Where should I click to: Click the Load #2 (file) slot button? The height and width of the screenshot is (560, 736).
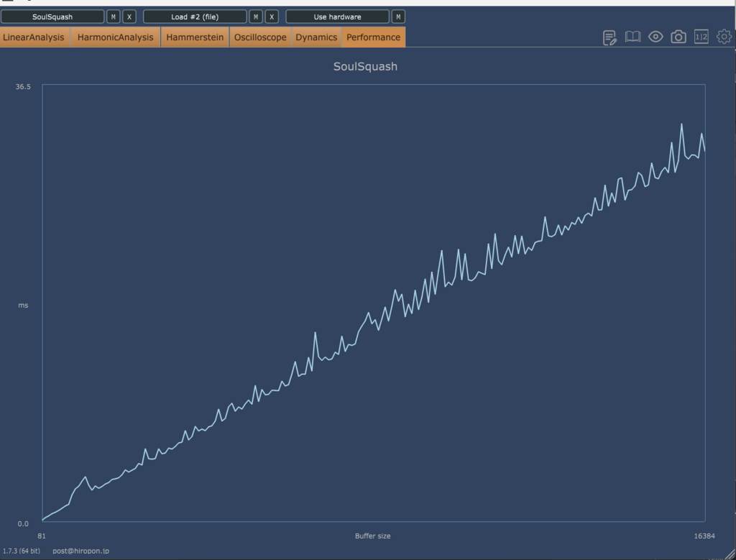(x=195, y=17)
